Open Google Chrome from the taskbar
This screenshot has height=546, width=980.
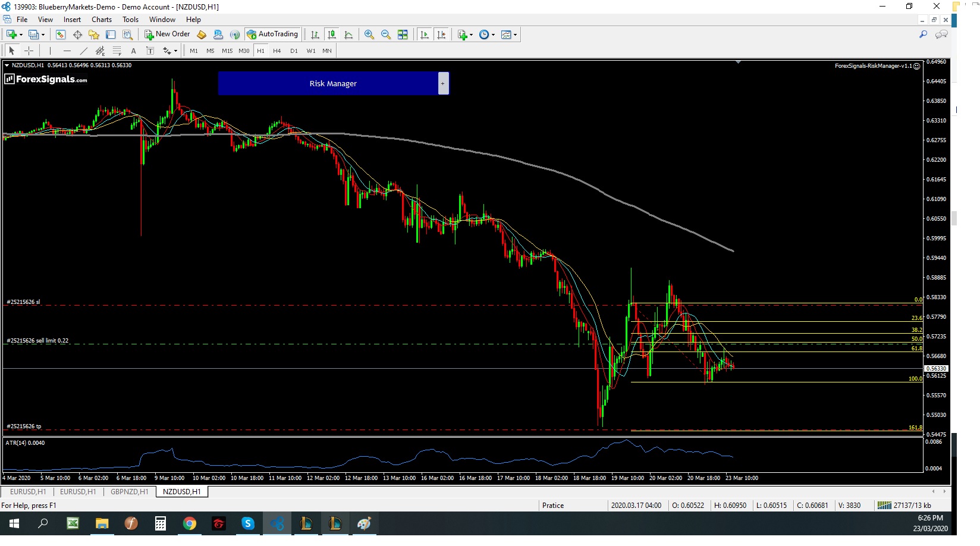point(190,524)
